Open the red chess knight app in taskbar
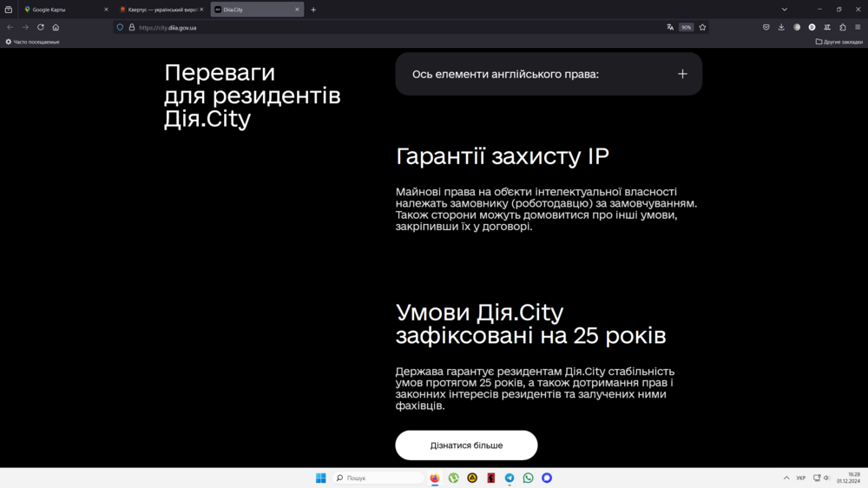 click(491, 478)
